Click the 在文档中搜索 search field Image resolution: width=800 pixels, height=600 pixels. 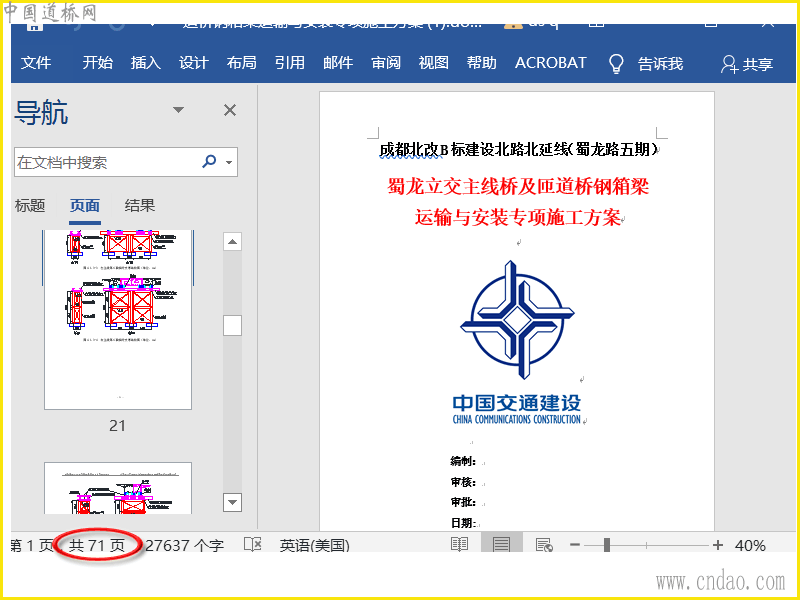click(106, 162)
